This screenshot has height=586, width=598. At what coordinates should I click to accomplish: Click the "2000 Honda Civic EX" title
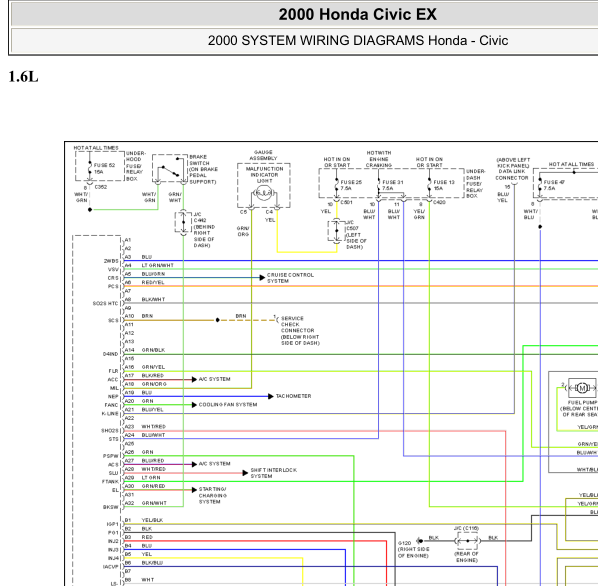click(x=357, y=14)
